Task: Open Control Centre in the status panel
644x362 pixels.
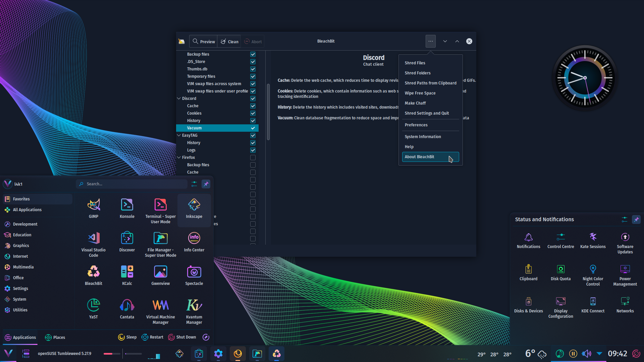Action: (561, 241)
